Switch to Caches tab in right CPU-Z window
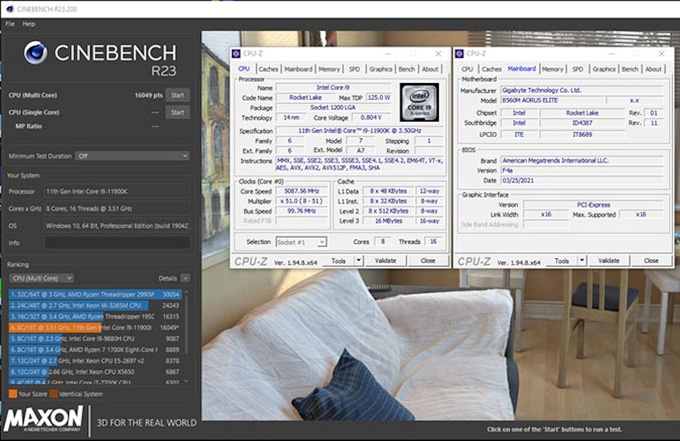The image size is (680, 441). tap(492, 69)
